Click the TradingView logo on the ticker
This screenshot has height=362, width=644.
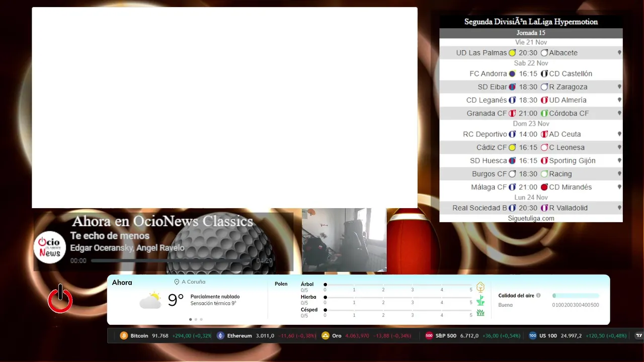coord(639,335)
